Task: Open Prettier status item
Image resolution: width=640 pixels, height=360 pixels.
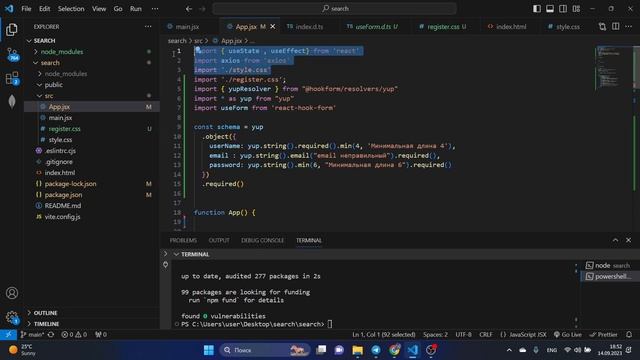Action: pos(604,334)
